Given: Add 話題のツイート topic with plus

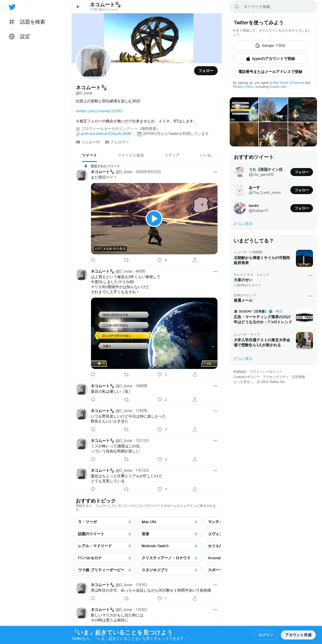Looking at the screenshot, I should point(130,534).
